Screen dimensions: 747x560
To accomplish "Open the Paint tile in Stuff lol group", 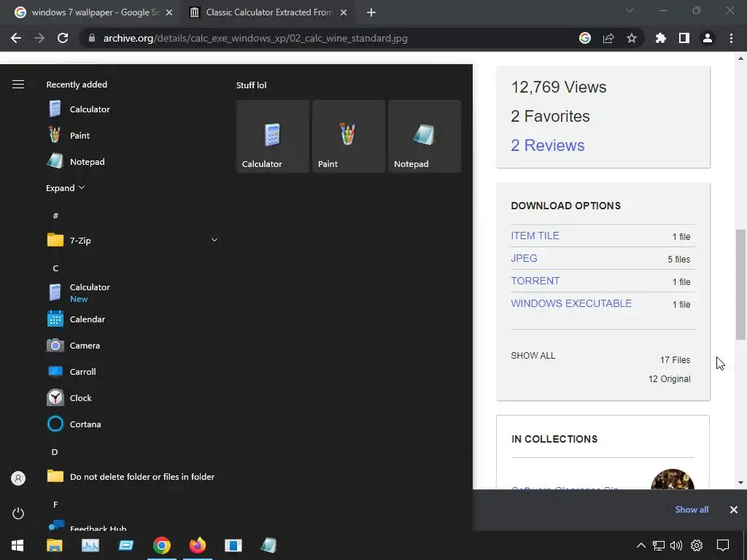I will click(x=349, y=136).
